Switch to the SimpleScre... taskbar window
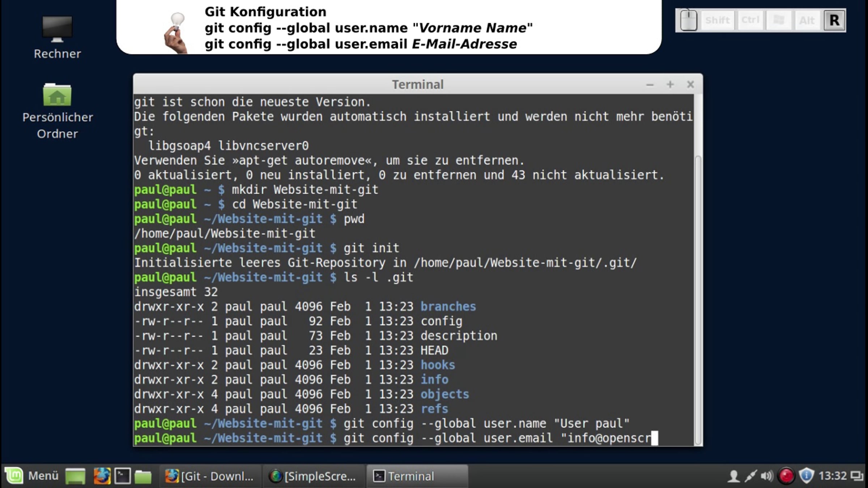Screen dimensions: 868x488 coord(313,476)
